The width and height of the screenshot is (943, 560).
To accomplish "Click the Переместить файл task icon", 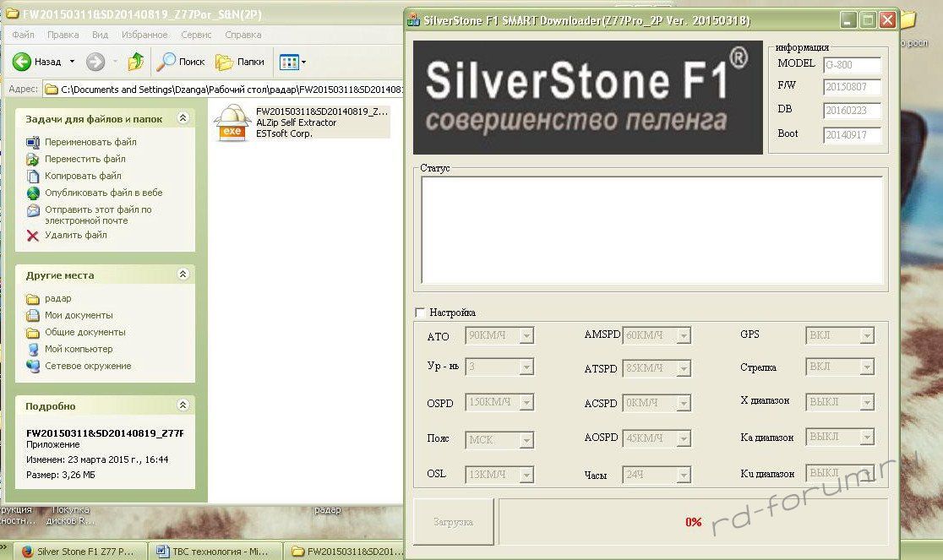I will [x=32, y=160].
